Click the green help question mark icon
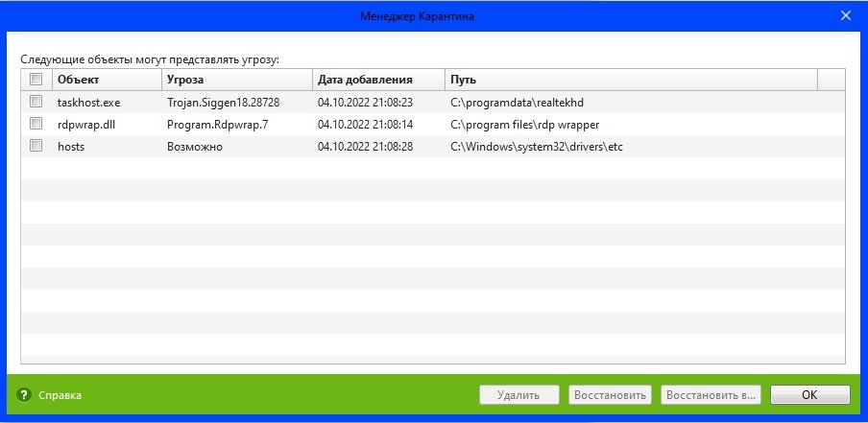 tap(23, 395)
